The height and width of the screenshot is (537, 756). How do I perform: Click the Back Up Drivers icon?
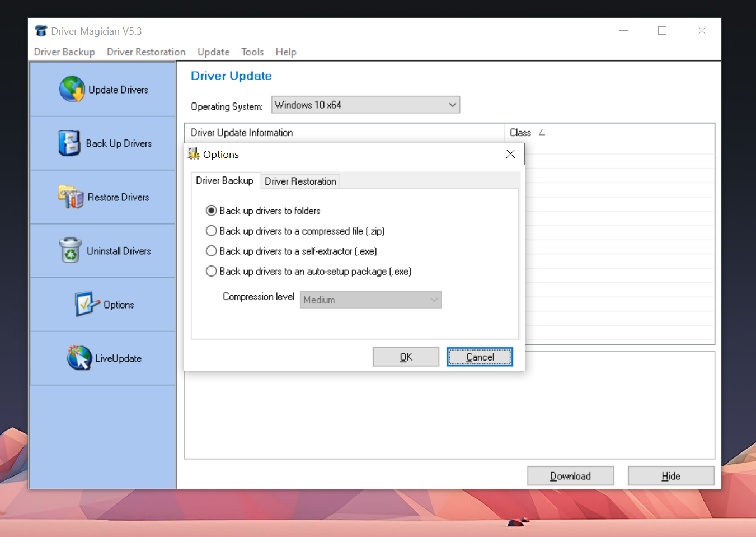tap(69, 143)
